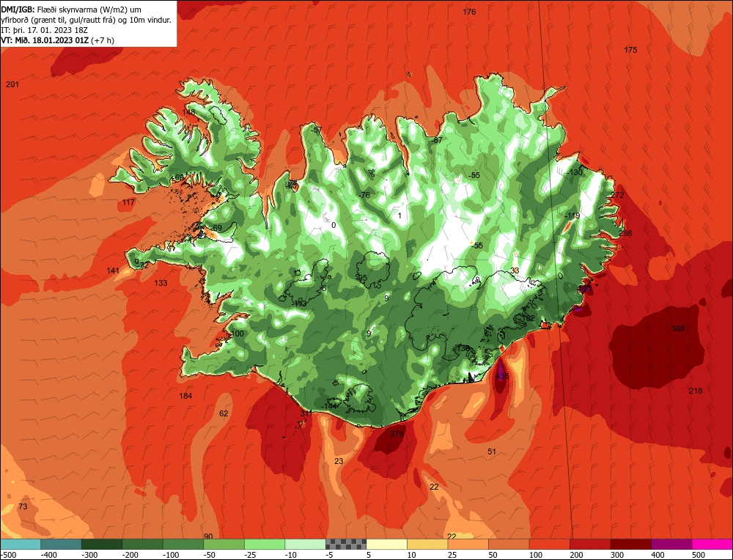Click the legend label -50
This screenshot has width=733, height=560.
pyautogui.click(x=210, y=555)
